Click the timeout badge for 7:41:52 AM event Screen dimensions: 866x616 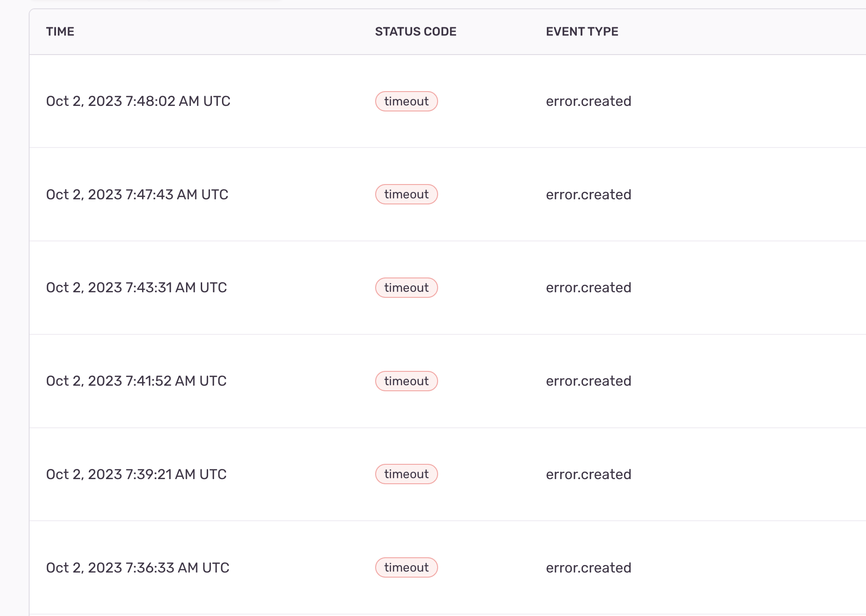406,381
